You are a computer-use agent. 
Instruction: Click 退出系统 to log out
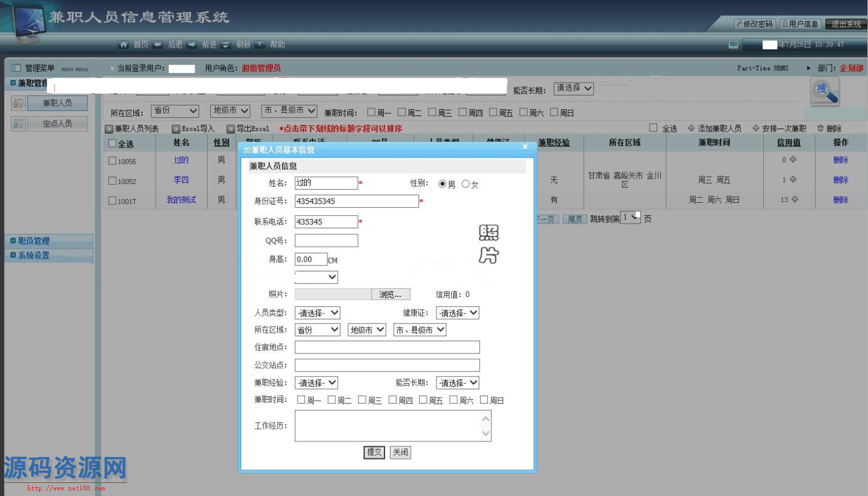[846, 24]
